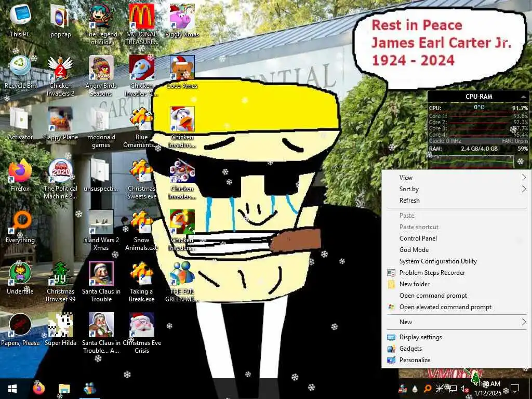Image resolution: width=532 pixels, height=399 pixels.
Task: Open the taskbar clock and date
Action: coord(488,389)
